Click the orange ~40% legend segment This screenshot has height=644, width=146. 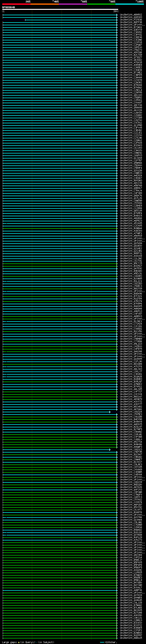tap(45, 4)
